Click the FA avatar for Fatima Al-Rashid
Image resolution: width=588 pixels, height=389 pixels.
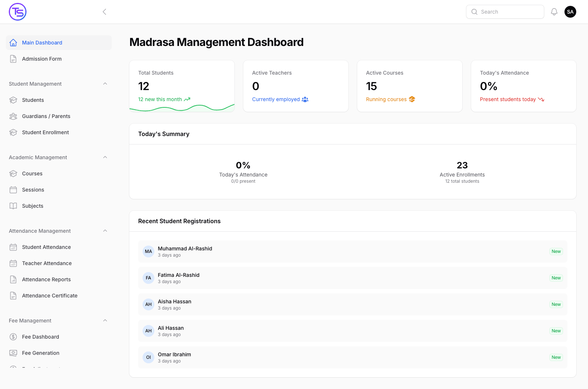tap(148, 278)
